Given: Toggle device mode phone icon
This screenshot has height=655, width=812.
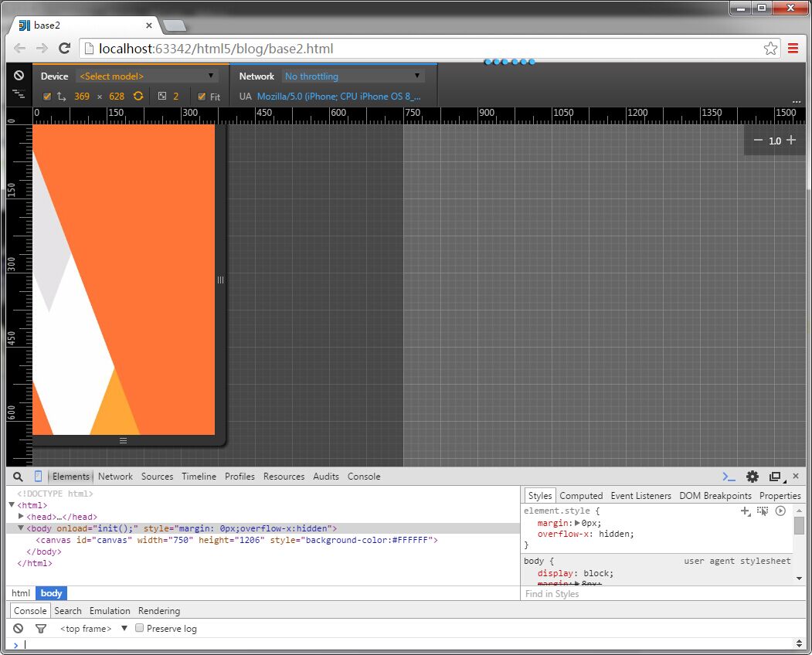Looking at the screenshot, I should [39, 477].
